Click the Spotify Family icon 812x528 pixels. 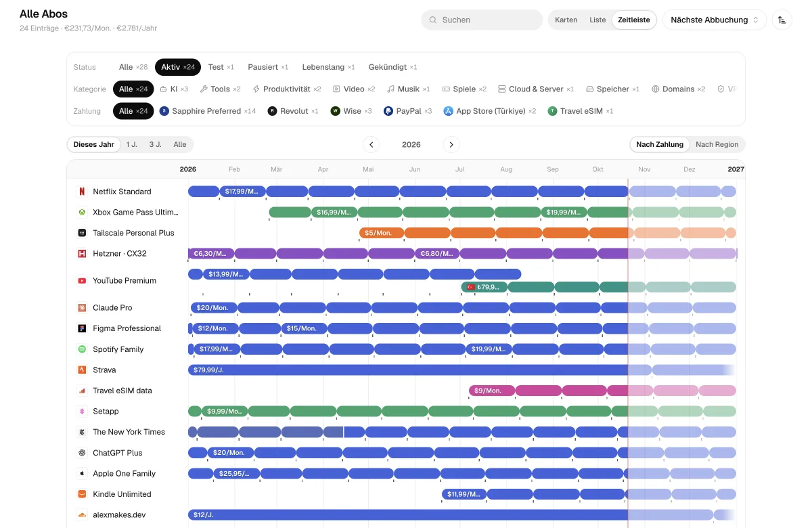[x=82, y=349]
